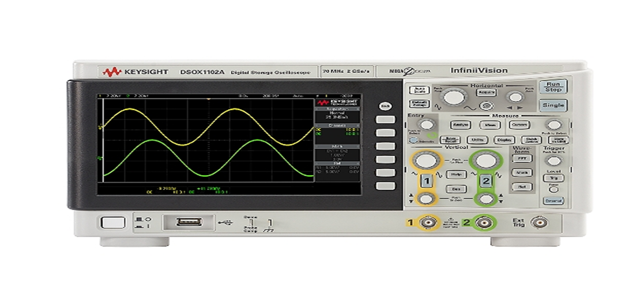This screenshot has height=300, width=644.
Task: Toggle the blue Intensity button
Action: pos(413,140)
